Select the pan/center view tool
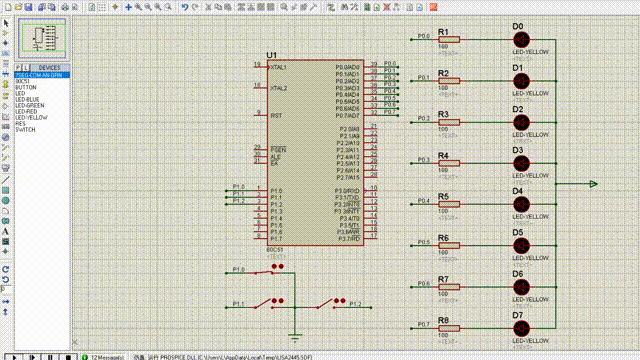Viewport: 640px width, 360px height. tap(128, 7)
